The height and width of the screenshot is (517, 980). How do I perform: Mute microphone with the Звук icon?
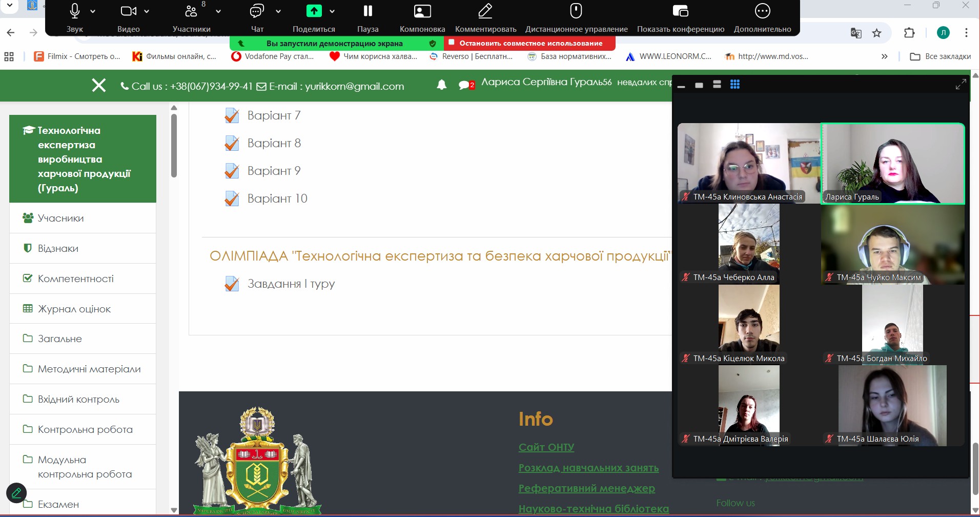[x=75, y=11]
